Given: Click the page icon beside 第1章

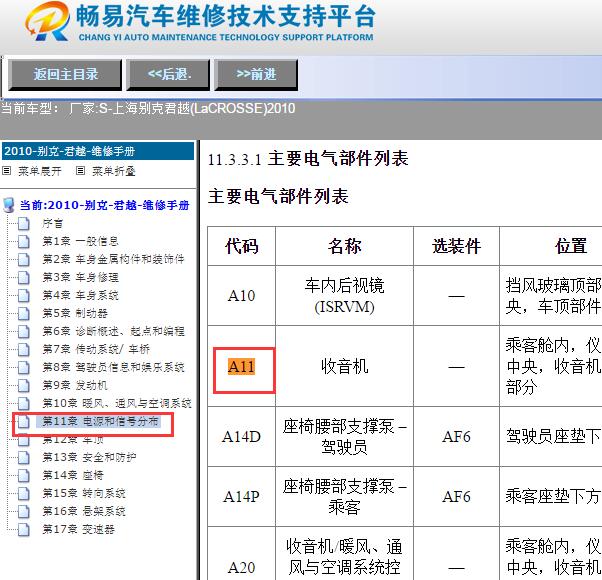Looking at the screenshot, I should coord(24,241).
